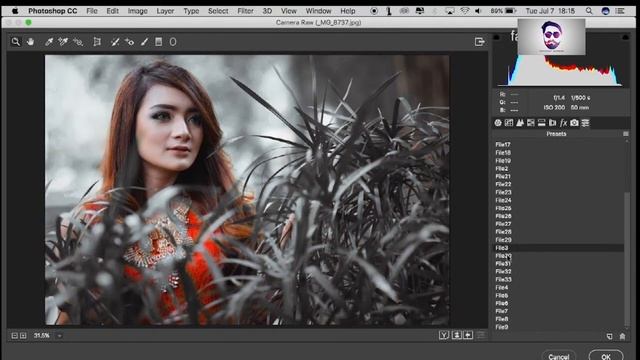
Task: Open the zoom level dropdown arrow
Action: (x=59, y=336)
